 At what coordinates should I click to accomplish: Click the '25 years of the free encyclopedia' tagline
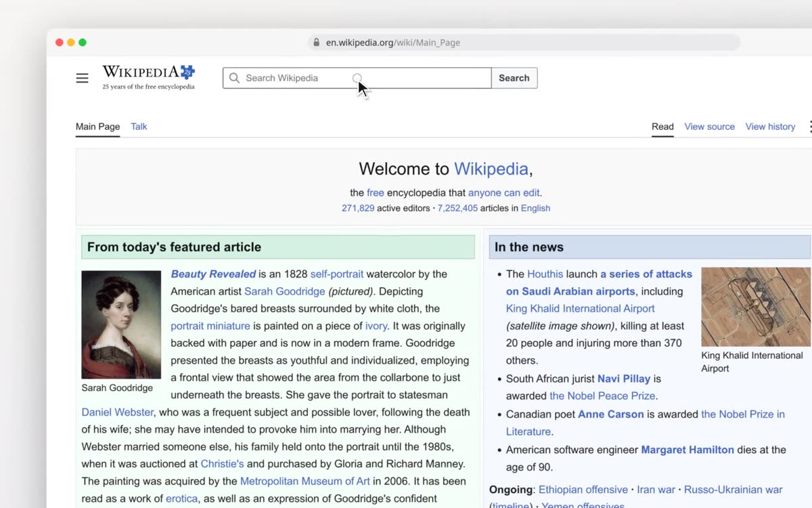click(x=148, y=87)
